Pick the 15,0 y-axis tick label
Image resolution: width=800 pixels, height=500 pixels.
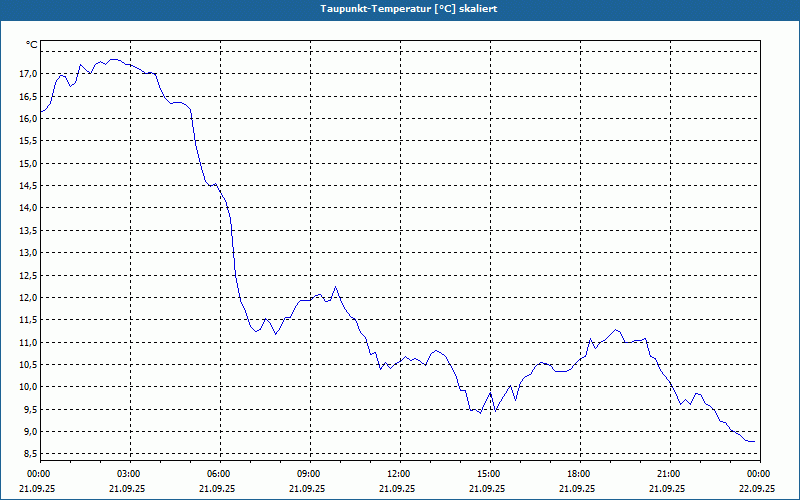[x=28, y=164]
